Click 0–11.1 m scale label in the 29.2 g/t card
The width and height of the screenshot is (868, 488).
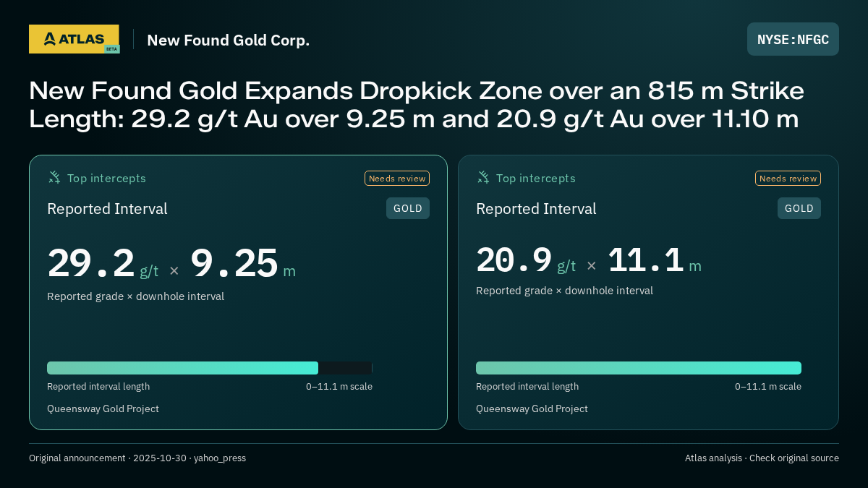point(339,386)
